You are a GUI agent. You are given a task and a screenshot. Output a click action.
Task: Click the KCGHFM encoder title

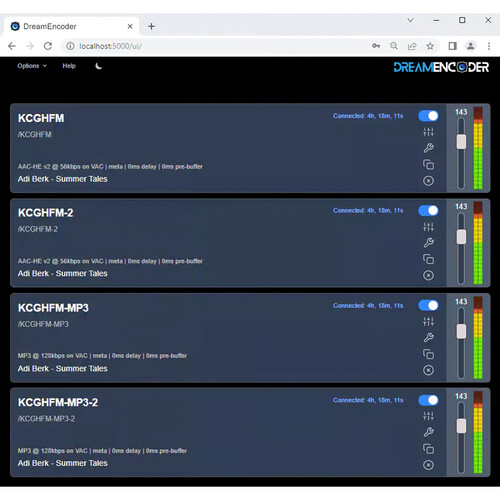pyautogui.click(x=41, y=118)
